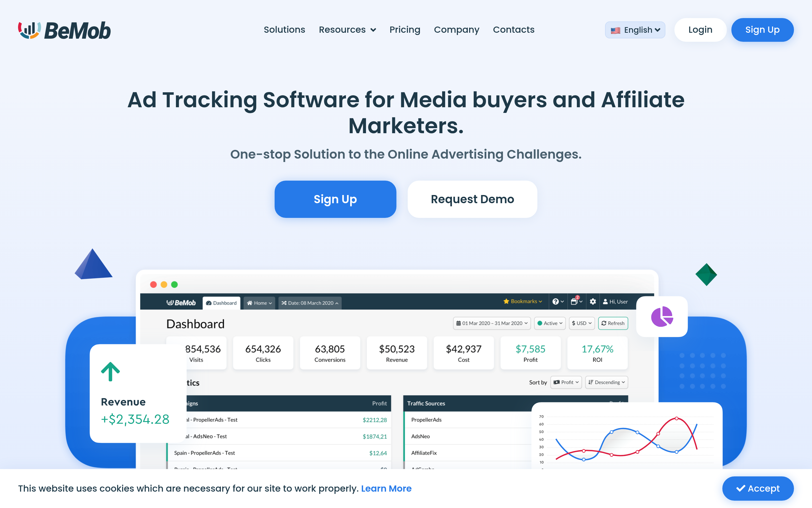Click the yellow window dot in preview
The width and height of the screenshot is (812, 508).
pos(164,284)
